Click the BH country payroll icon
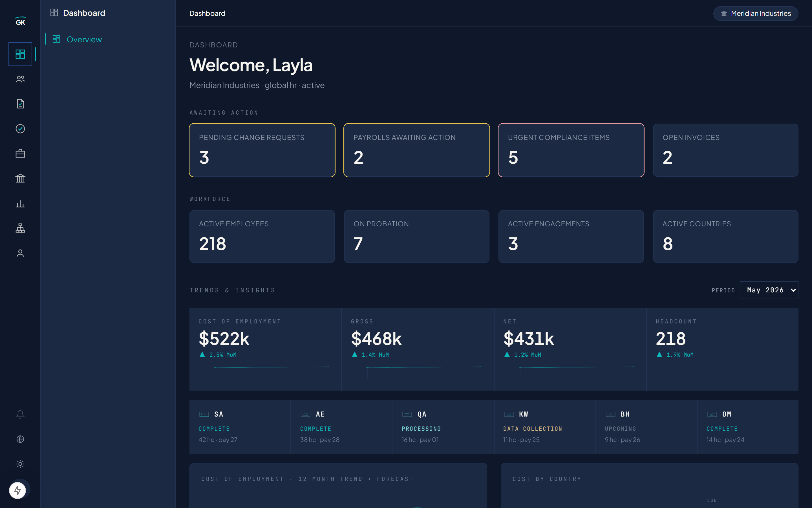 [x=610, y=414]
